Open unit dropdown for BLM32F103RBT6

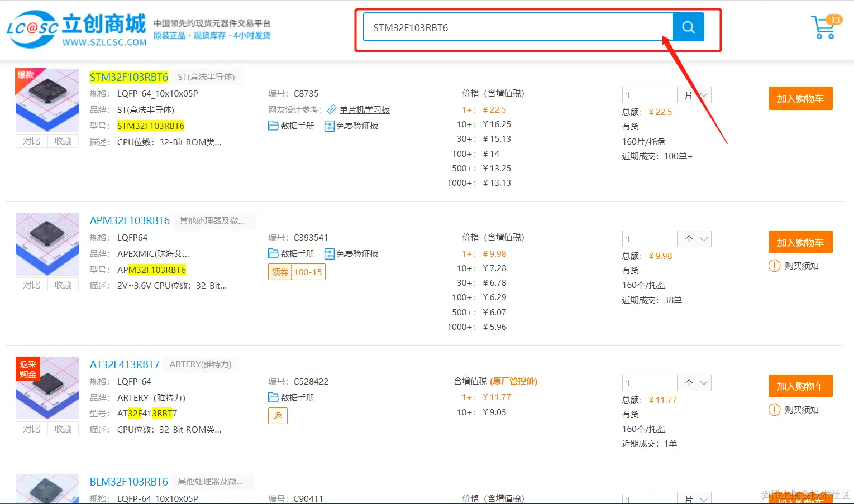(694, 499)
